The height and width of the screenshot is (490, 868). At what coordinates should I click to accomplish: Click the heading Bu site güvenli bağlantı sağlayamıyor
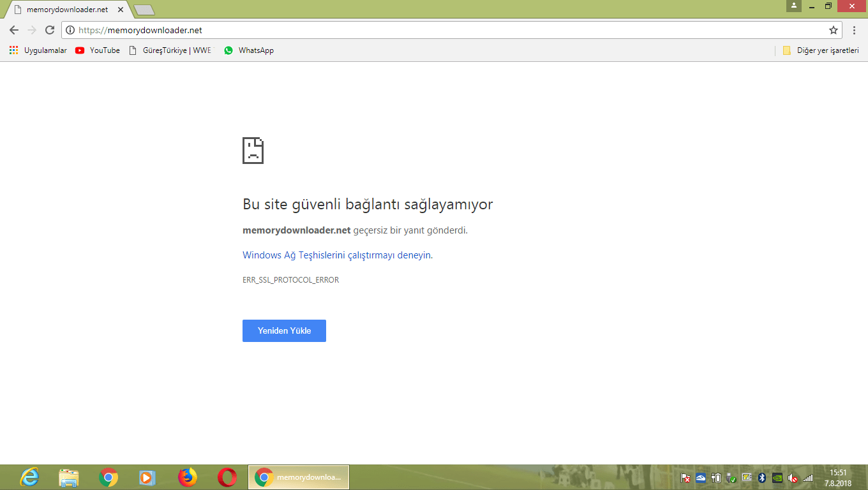(368, 205)
